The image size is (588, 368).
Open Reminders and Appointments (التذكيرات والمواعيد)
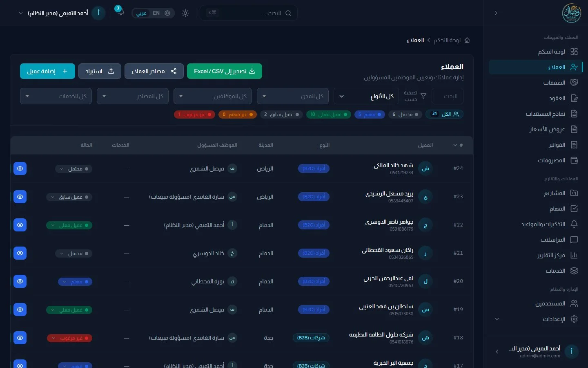536,224
